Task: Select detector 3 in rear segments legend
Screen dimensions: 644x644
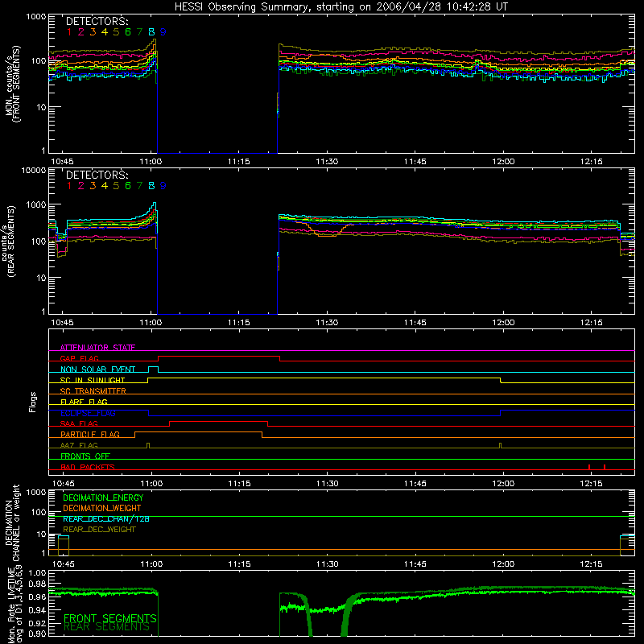Action: [x=93, y=186]
